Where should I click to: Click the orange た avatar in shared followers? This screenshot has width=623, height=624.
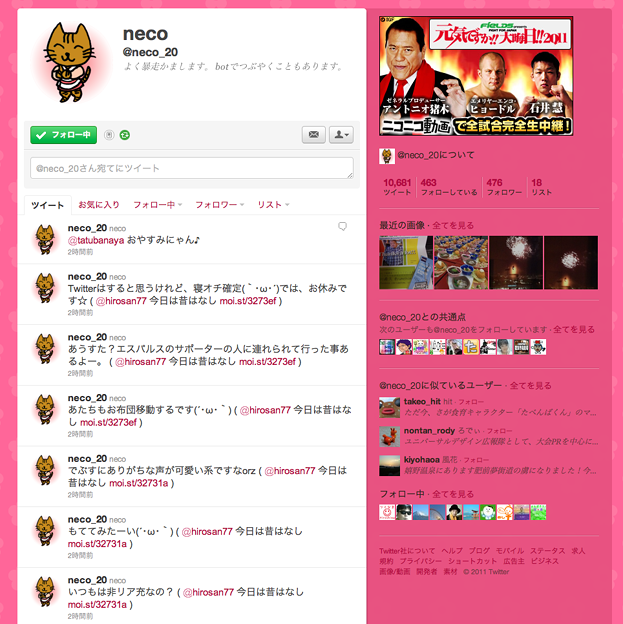pos(471,347)
